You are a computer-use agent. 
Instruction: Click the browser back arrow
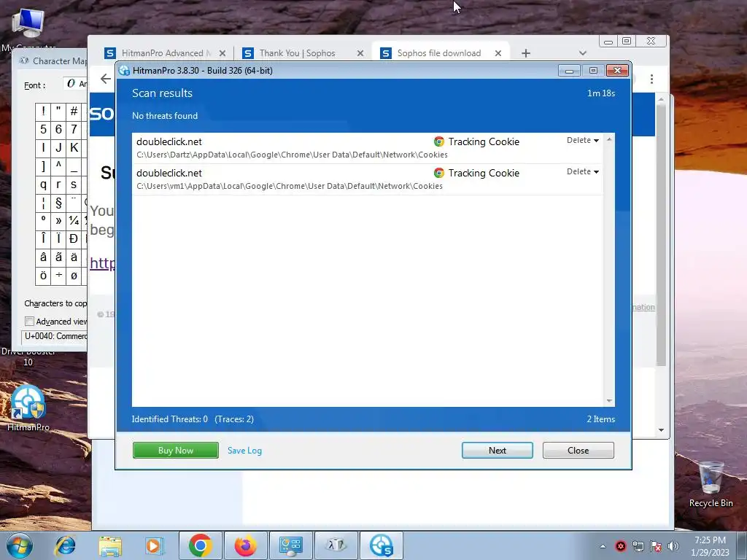click(x=106, y=79)
